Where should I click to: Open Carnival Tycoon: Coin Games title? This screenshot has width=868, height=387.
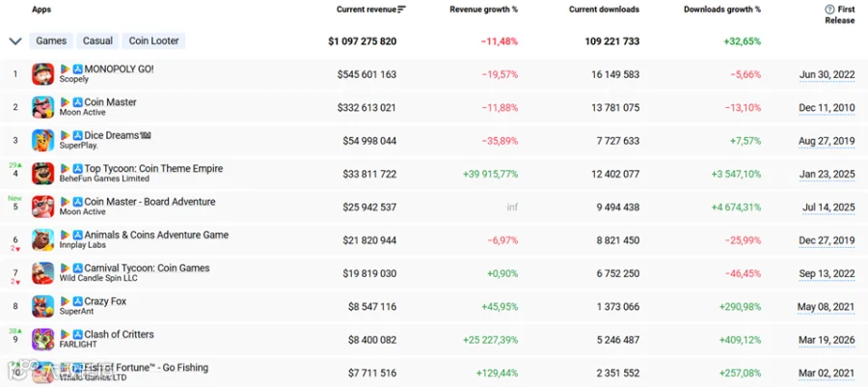[x=147, y=268]
